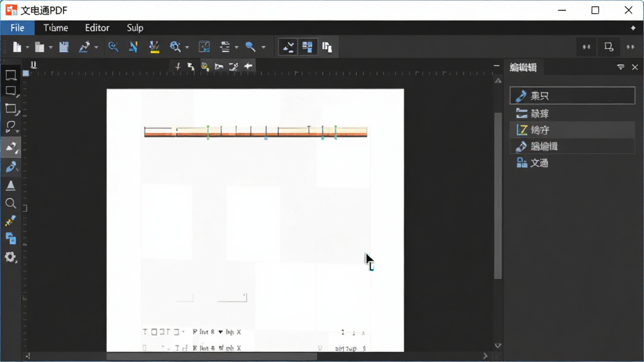
Task: Toggle the first boxed view-mode button
Action: 288,47
